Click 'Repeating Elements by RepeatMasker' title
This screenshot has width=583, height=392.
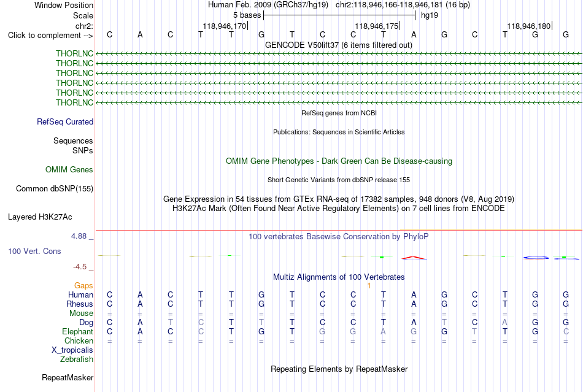click(339, 369)
